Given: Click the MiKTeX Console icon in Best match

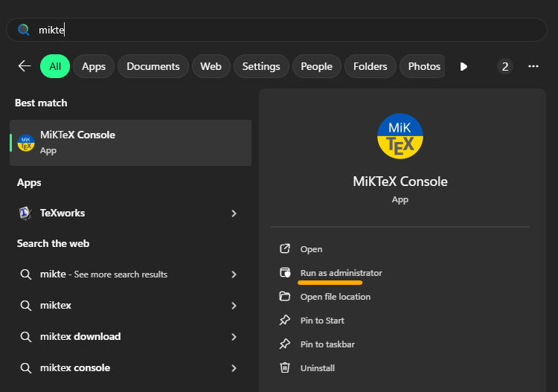Looking at the screenshot, I should [x=25, y=143].
